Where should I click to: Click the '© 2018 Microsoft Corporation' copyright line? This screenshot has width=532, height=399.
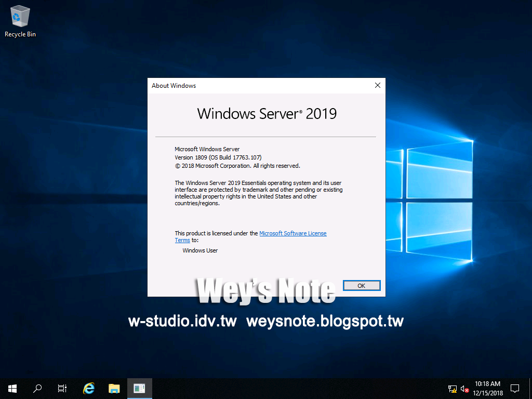click(237, 166)
